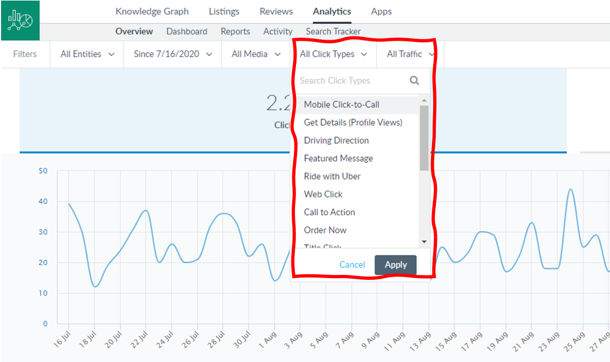This screenshot has width=610, height=362.
Task: Open the Reviews tab
Action: pyautogui.click(x=276, y=12)
